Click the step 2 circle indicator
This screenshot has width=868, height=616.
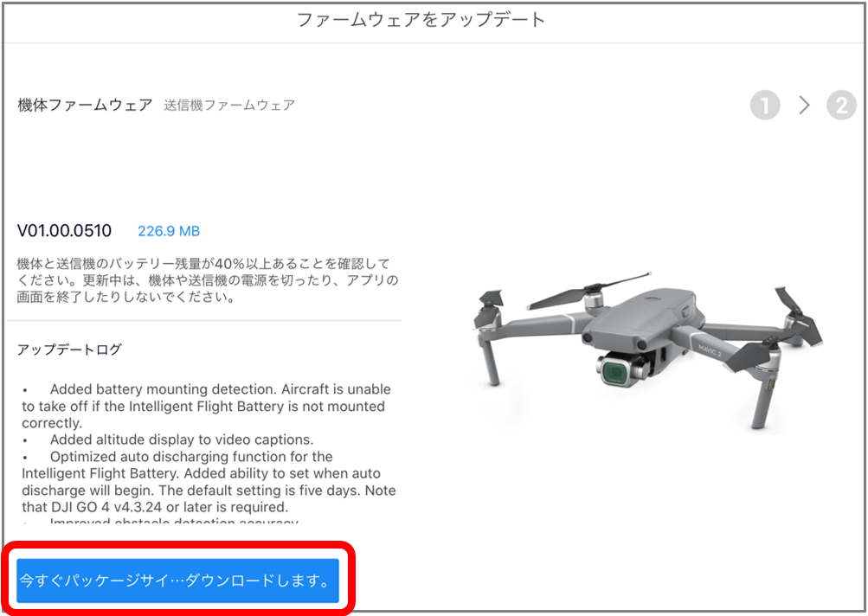coord(841,106)
